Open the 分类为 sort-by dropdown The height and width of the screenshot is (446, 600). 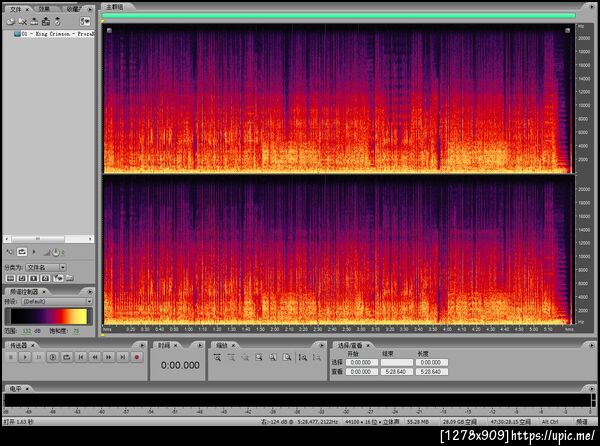(x=47, y=267)
